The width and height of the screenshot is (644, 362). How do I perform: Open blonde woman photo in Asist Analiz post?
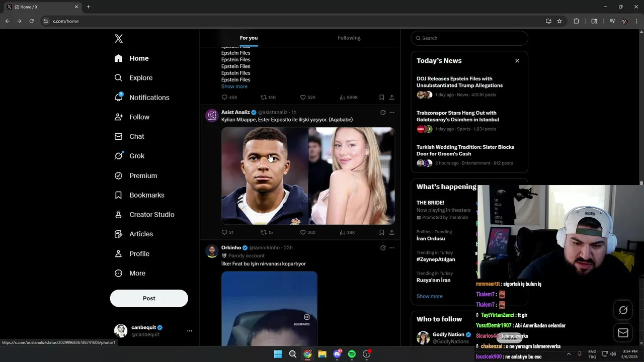(x=352, y=176)
